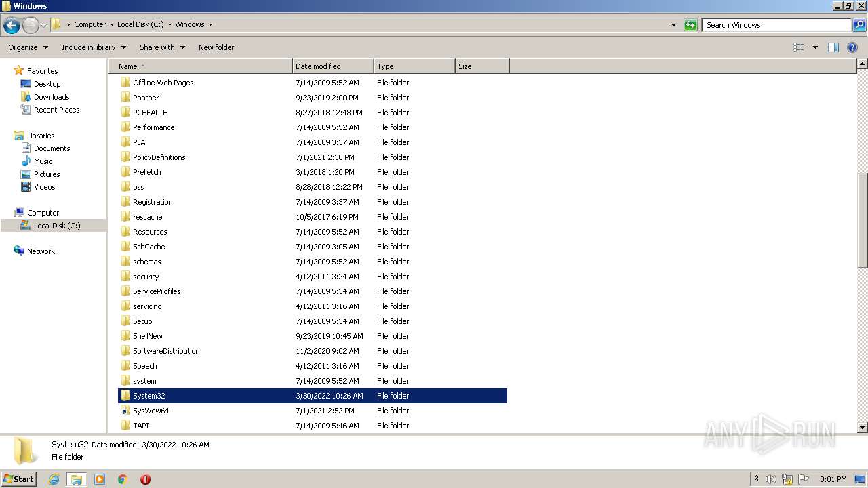Open the view options dropdown arrow

tap(815, 47)
